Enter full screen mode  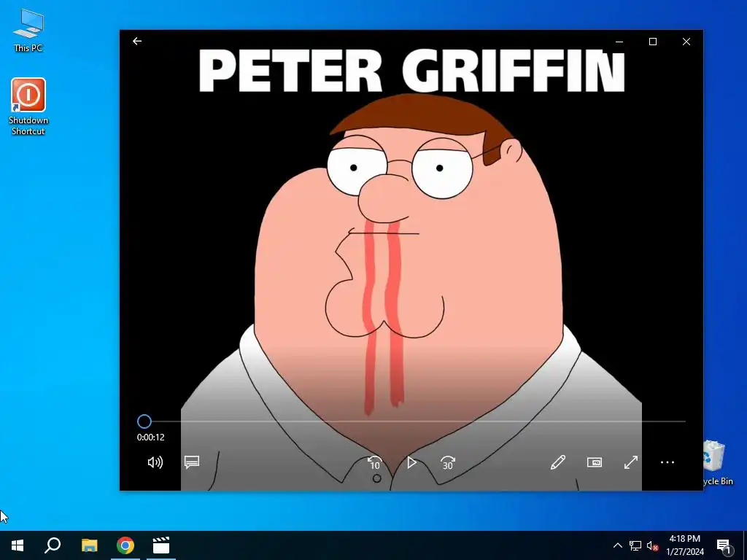click(x=631, y=462)
